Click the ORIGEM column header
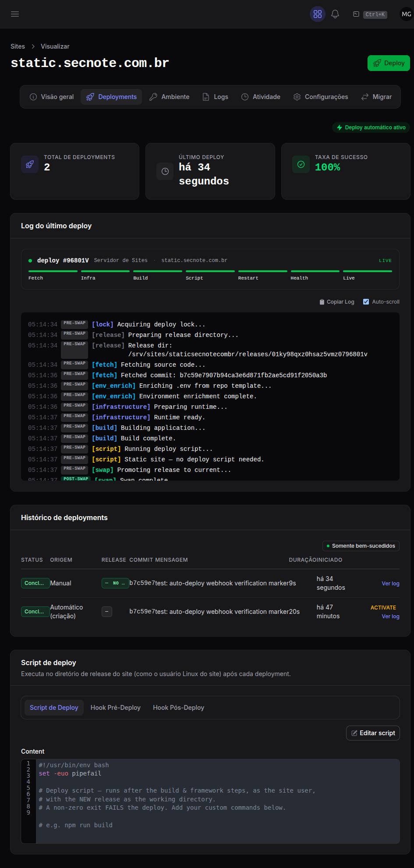This screenshot has width=414, height=868. coord(61,560)
